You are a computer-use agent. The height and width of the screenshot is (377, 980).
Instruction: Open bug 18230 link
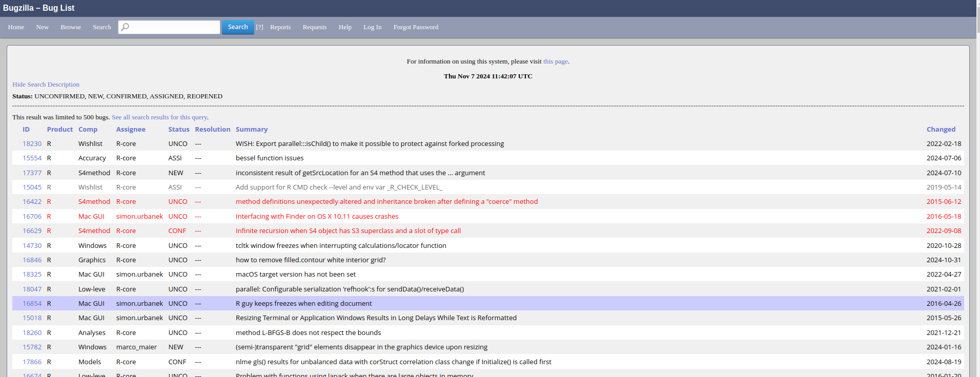(x=32, y=144)
